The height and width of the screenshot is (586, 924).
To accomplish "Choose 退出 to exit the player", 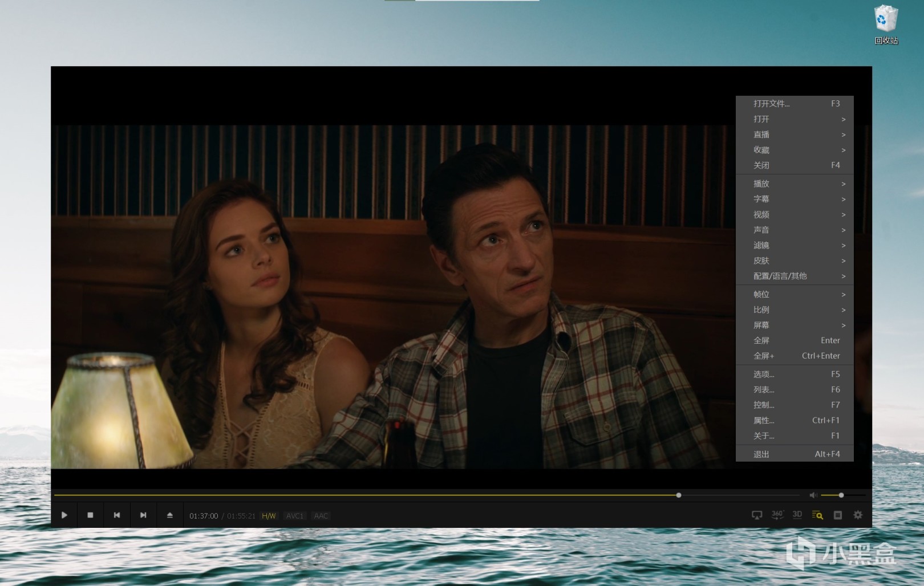I will (x=795, y=454).
